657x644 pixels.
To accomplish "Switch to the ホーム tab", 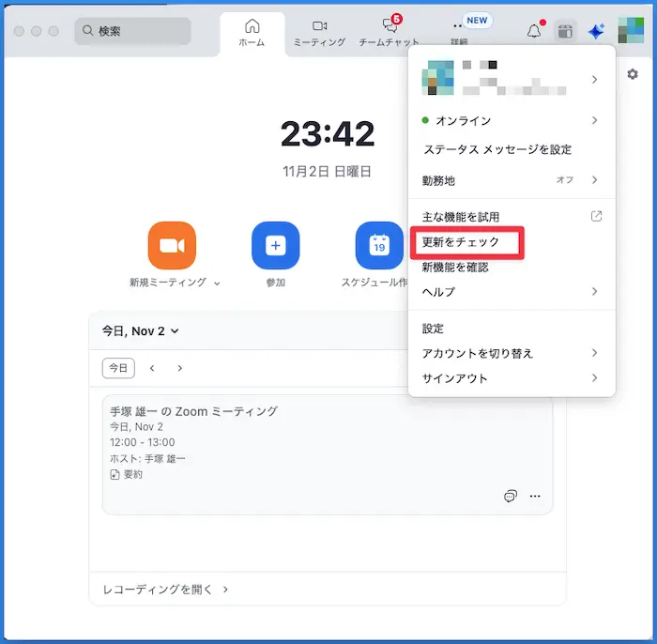I will [x=252, y=33].
